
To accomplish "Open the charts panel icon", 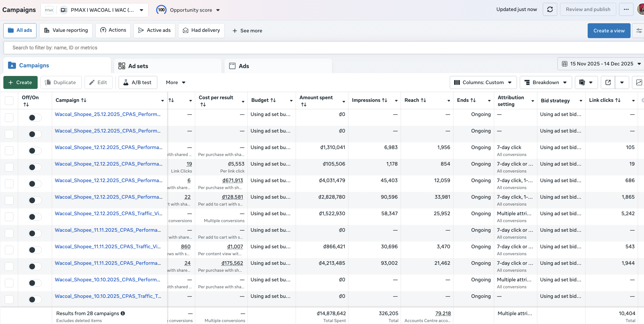I will [x=639, y=82].
